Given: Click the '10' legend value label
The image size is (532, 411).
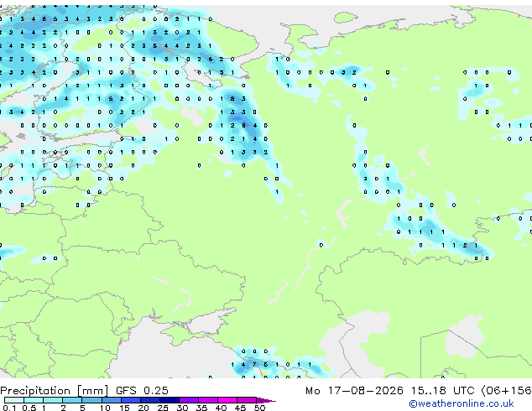Looking at the screenshot, I should (105, 408).
